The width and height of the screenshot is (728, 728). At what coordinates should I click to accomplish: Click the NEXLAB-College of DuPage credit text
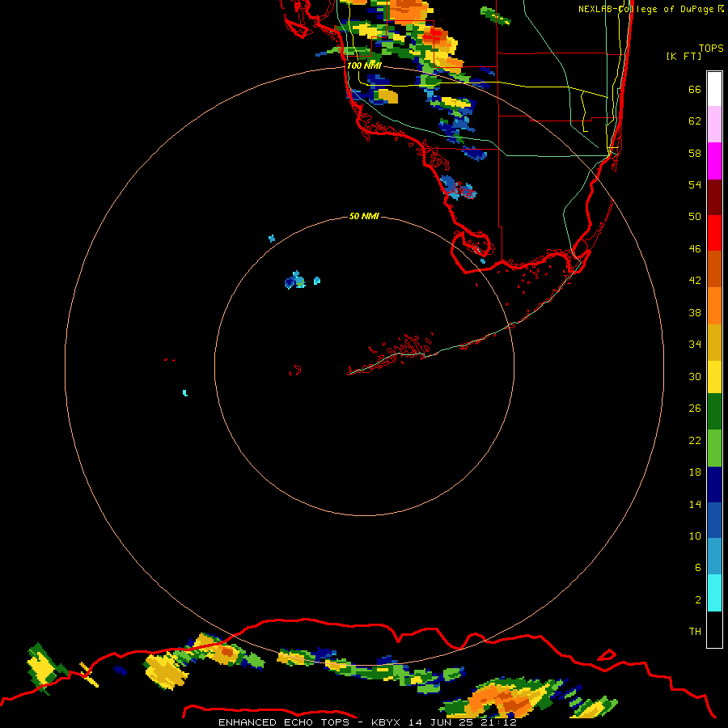[650, 9]
